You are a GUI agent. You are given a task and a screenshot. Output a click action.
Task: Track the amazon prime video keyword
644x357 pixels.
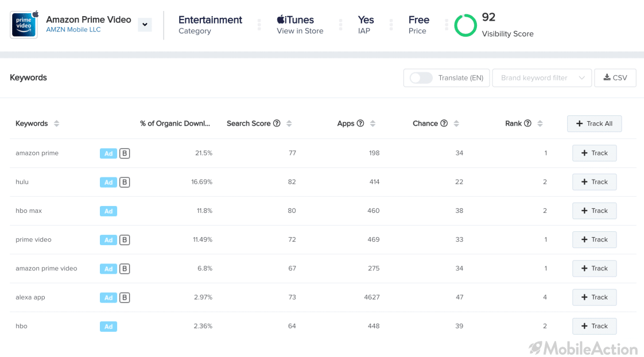point(594,268)
